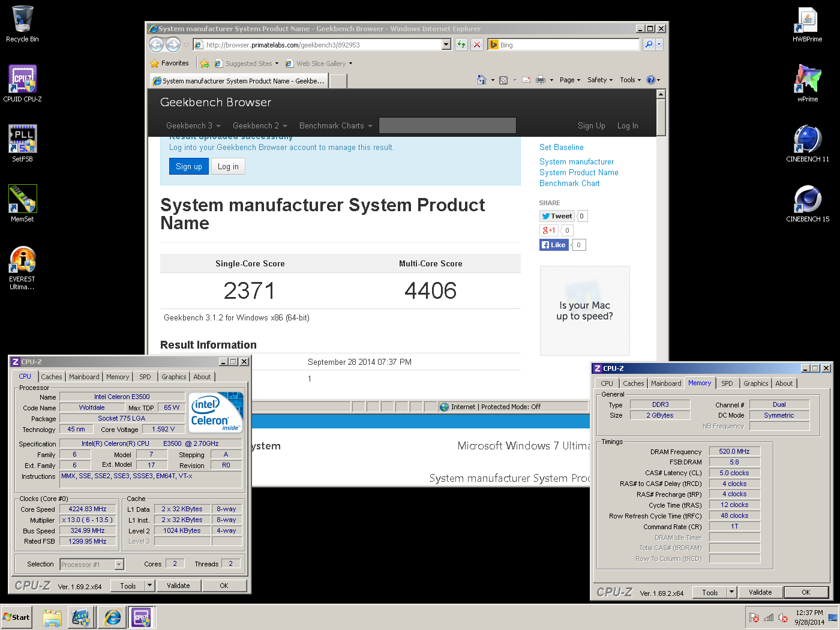840x630 pixels.
Task: Switch to Caches tab in CPU-Z CPU window
Action: tap(52, 377)
